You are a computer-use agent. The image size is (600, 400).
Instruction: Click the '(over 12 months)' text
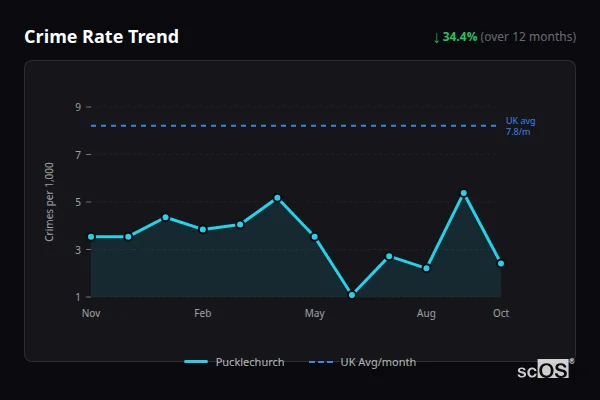click(x=528, y=37)
